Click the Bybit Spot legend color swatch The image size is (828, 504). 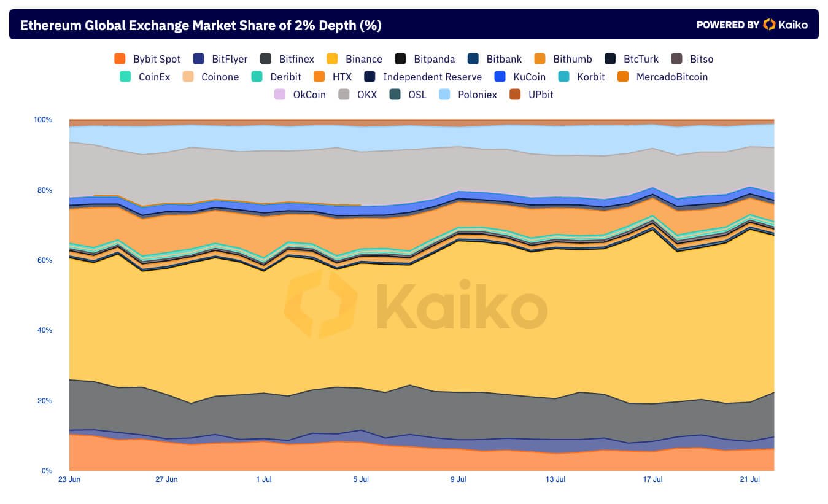[x=120, y=59]
